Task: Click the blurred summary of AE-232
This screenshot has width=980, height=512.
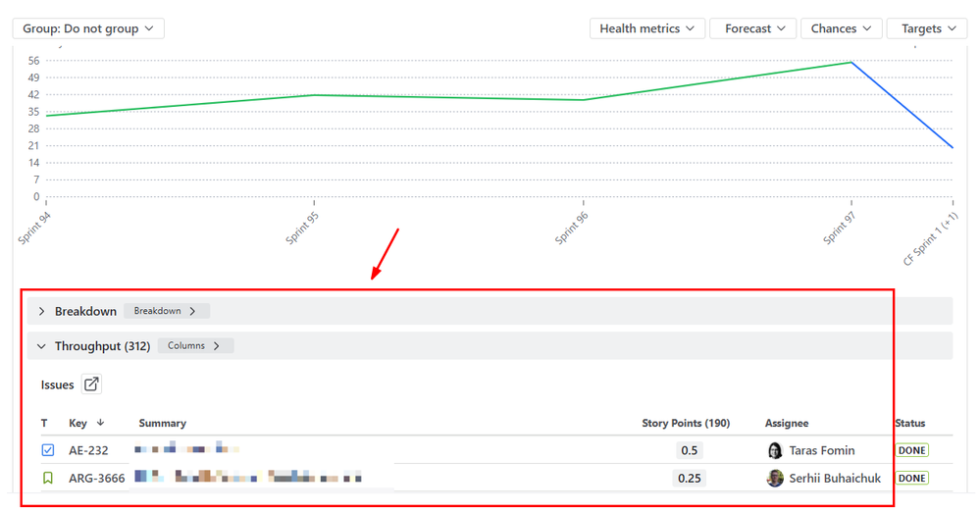Action: click(186, 447)
